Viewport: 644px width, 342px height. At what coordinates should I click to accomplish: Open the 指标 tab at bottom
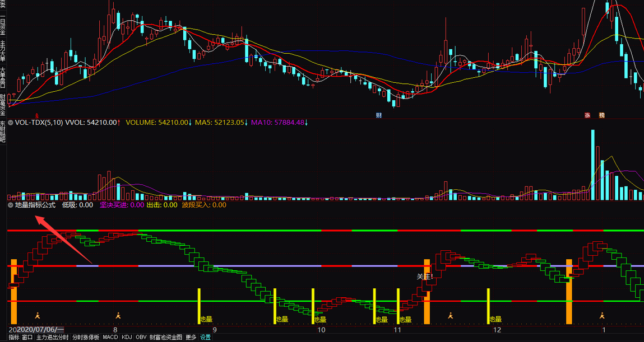[14, 338]
